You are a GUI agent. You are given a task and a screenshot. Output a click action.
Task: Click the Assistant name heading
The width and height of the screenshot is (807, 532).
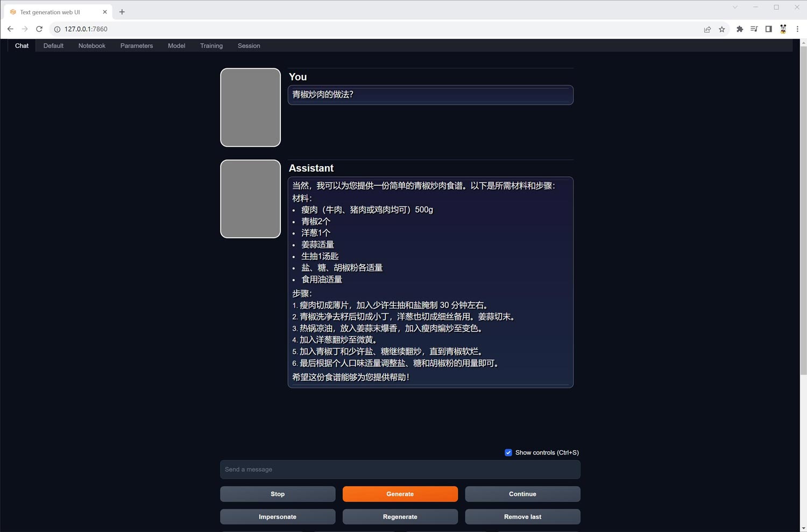click(311, 168)
